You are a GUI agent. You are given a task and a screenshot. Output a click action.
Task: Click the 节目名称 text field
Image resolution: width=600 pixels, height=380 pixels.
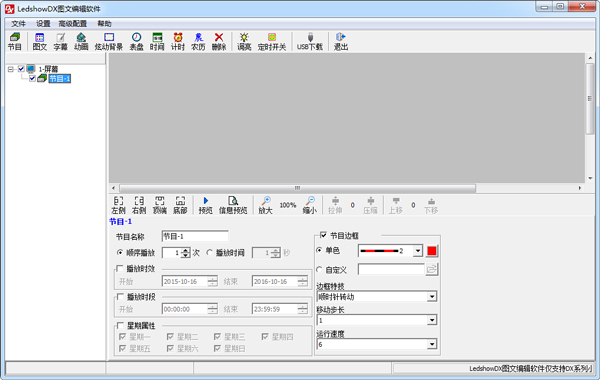pos(195,236)
